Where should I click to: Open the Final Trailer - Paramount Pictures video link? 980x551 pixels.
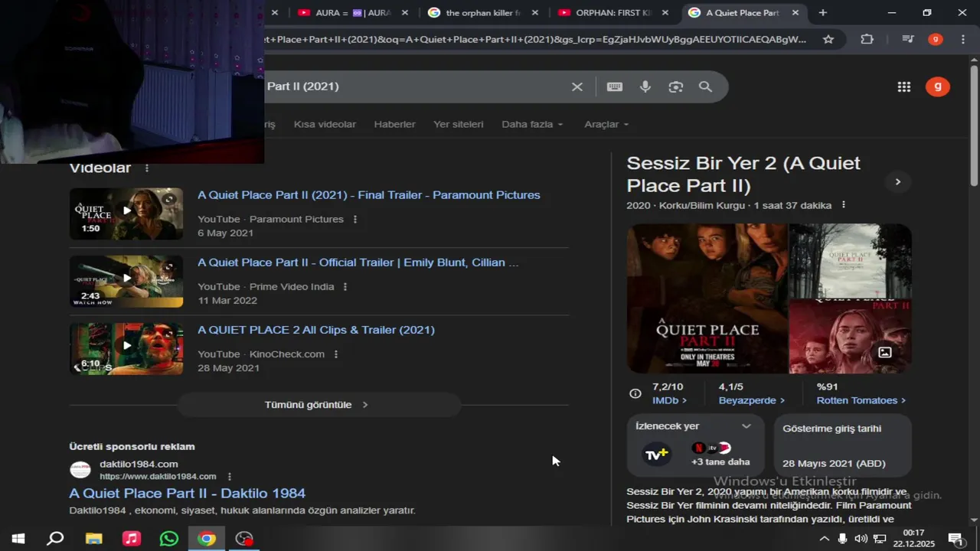pyautogui.click(x=368, y=195)
